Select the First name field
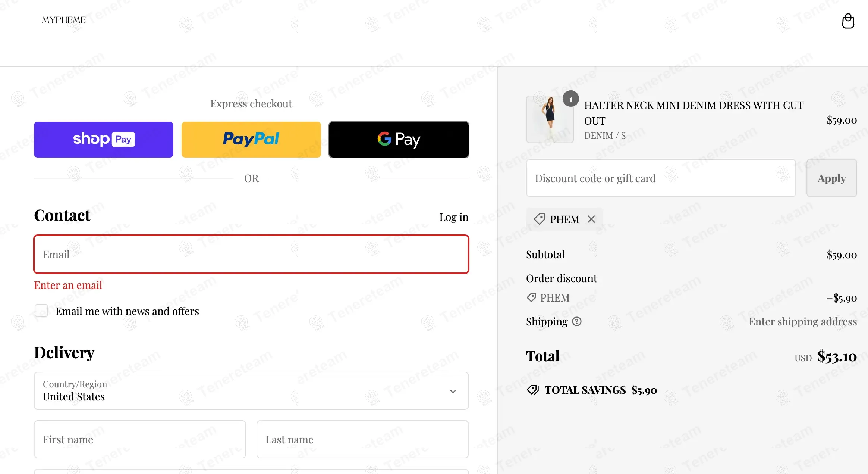Viewport: 868px width, 474px height. (140, 439)
